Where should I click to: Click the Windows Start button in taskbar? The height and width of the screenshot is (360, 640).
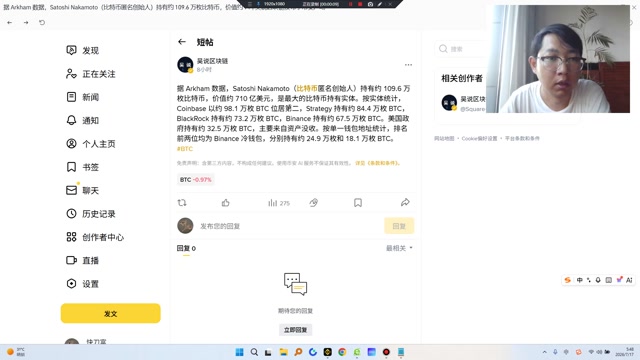click(x=240, y=352)
